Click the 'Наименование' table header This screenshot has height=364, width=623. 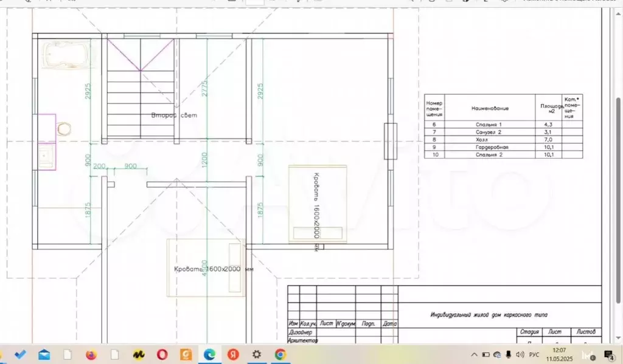tap(490, 108)
